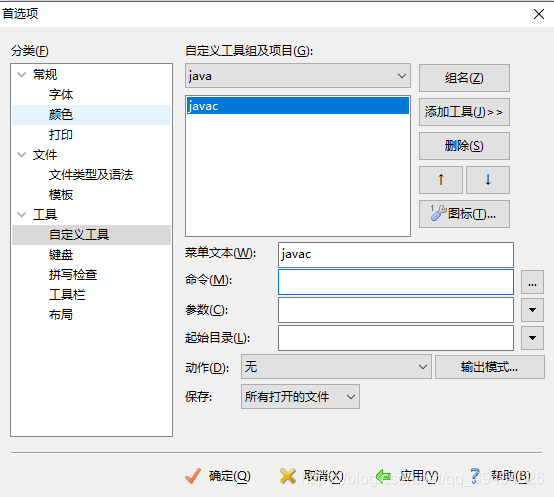
Task: Click the orange checkmark icon beside 确定
Action: coord(193,476)
